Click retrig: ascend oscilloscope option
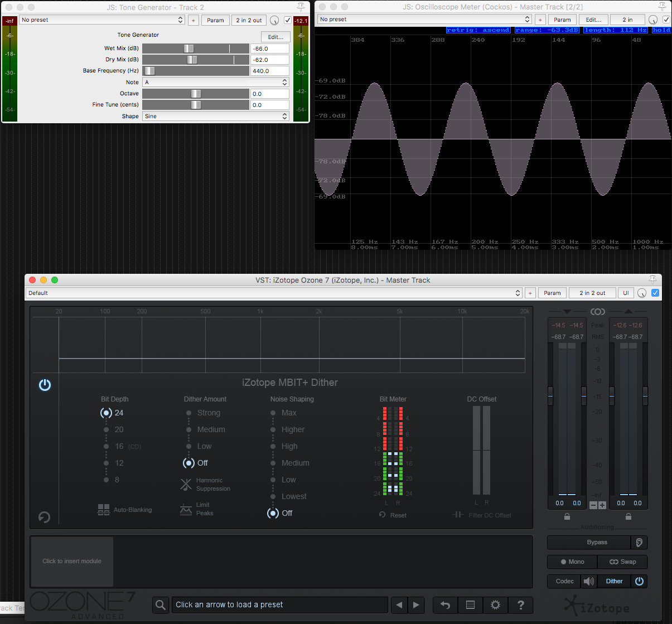The height and width of the screenshot is (624, 672). coord(478,30)
